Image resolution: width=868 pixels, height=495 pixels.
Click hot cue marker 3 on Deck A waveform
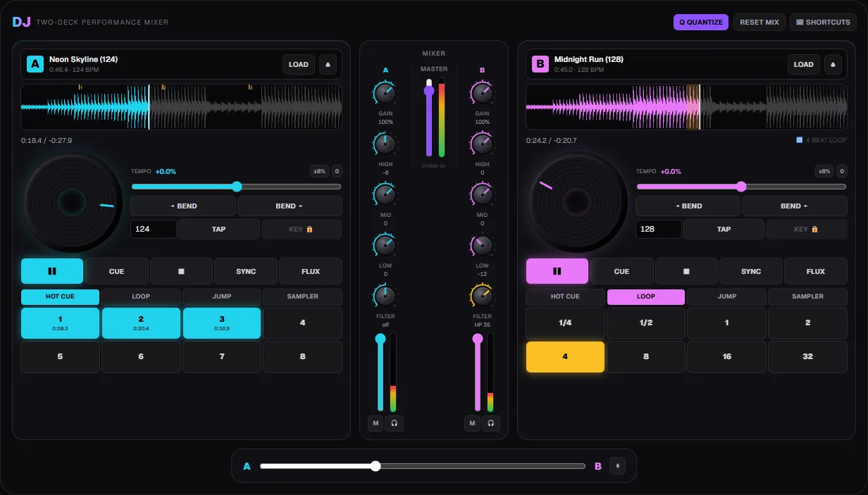coord(249,88)
